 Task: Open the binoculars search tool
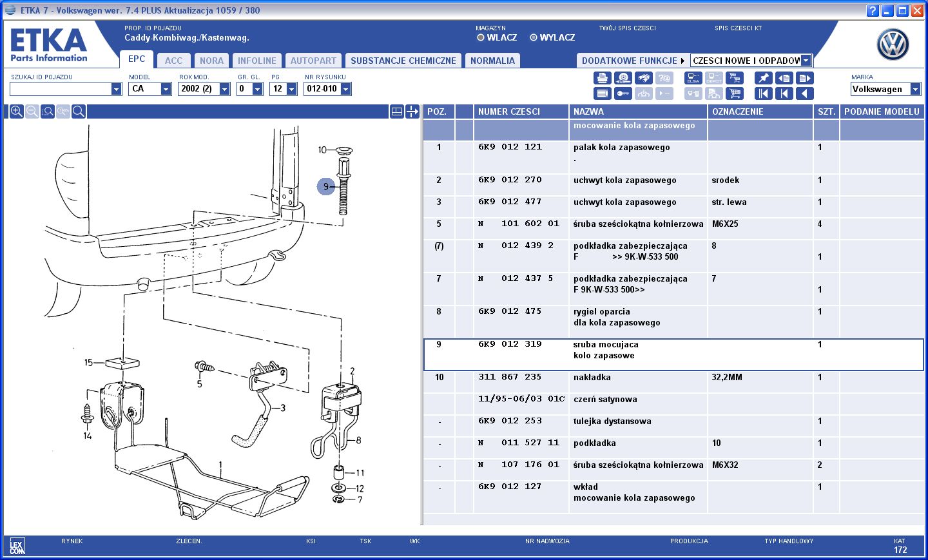pyautogui.click(x=644, y=78)
